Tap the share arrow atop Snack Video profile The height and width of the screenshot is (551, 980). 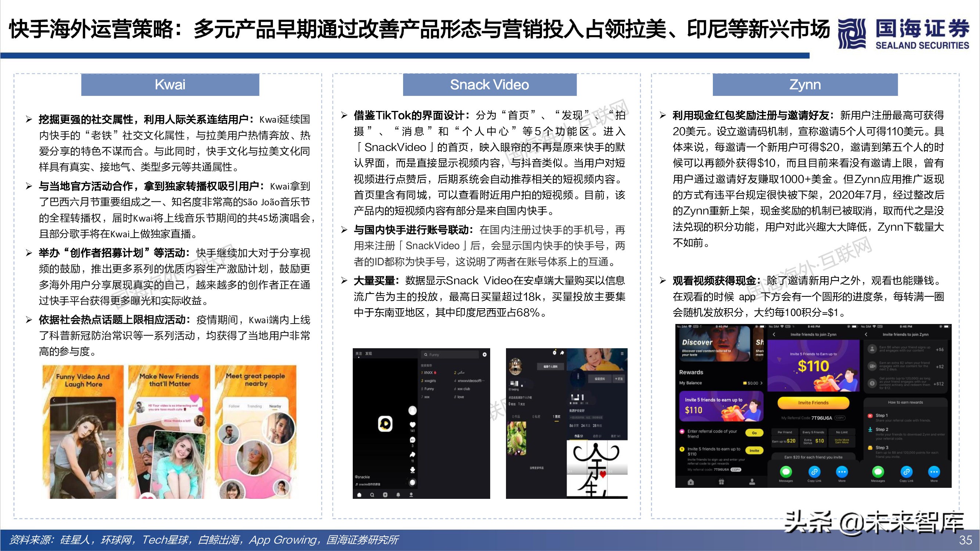(562, 353)
